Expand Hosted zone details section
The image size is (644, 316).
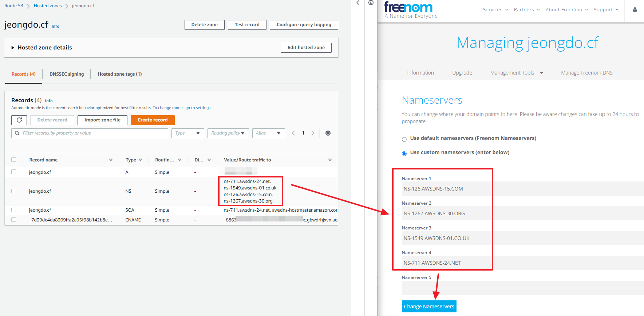tap(41, 48)
